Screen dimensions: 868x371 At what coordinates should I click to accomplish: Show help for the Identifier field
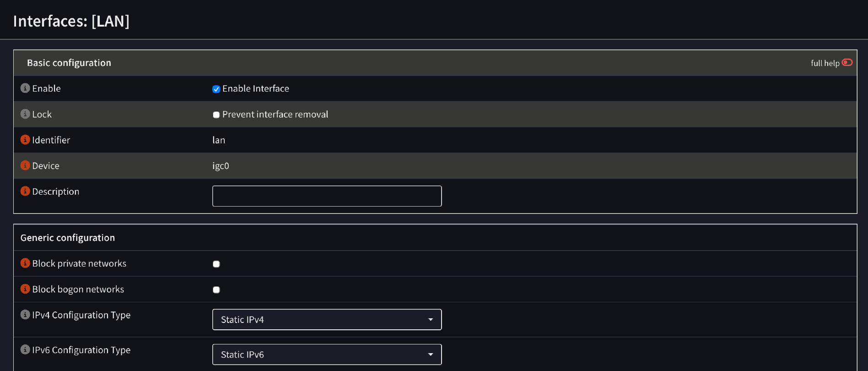(x=25, y=140)
